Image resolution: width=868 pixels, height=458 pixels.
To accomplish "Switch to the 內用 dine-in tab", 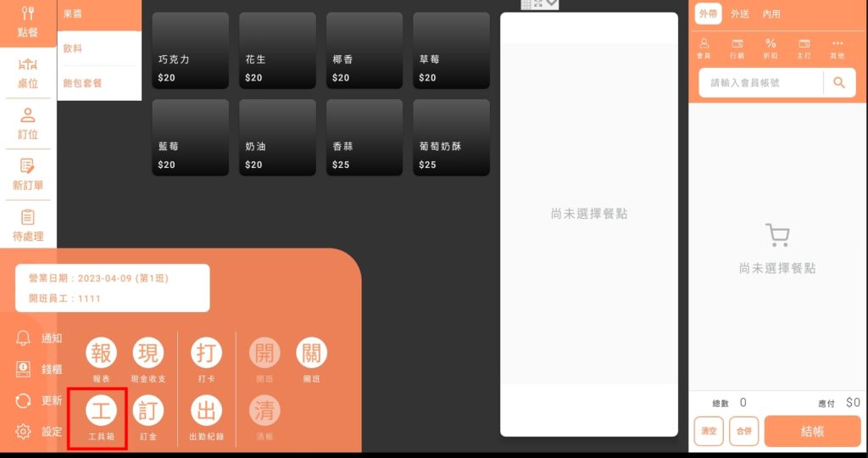I will click(x=771, y=14).
